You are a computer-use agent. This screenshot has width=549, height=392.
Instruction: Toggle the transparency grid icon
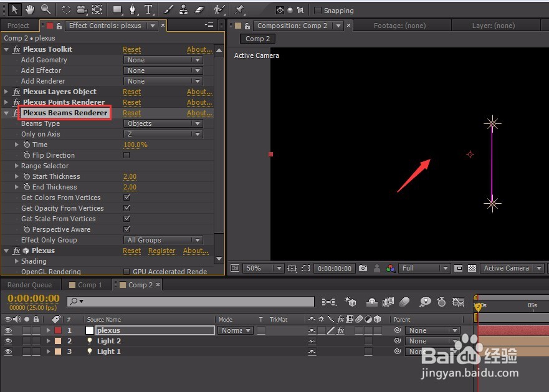pos(472,269)
